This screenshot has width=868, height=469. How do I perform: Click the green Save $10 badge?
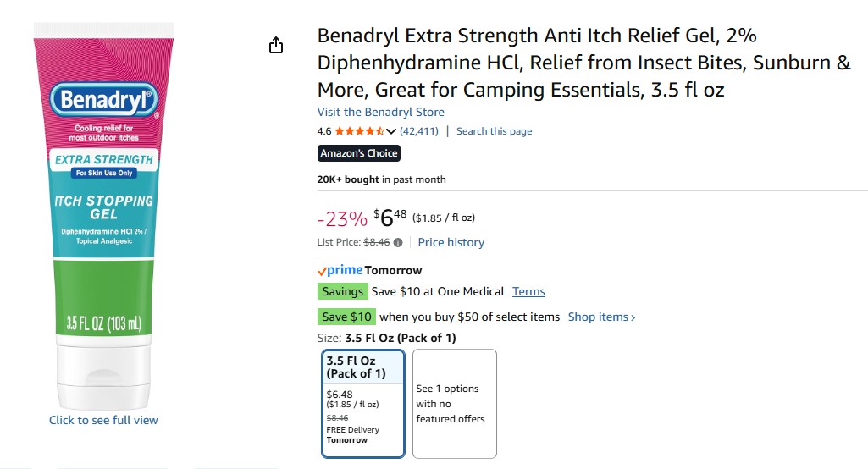[346, 317]
